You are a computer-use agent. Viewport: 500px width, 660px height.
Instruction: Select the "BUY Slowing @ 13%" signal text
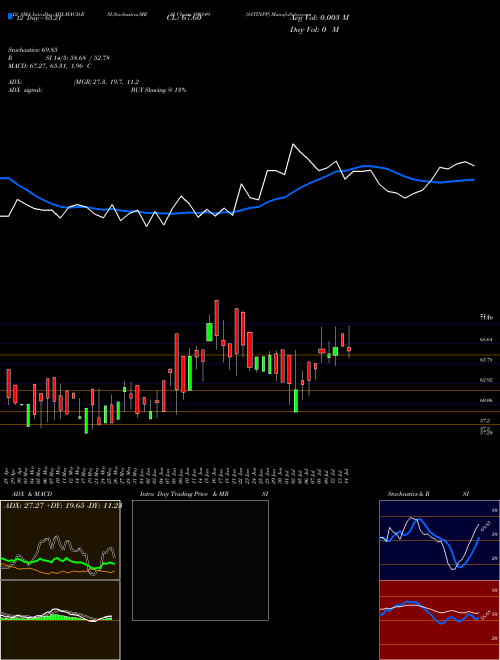[158, 90]
